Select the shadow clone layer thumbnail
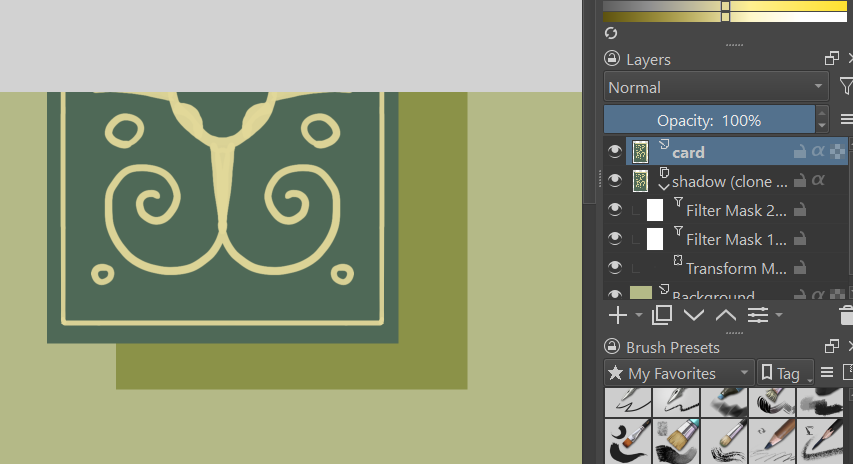This screenshot has width=853, height=464. 640,181
